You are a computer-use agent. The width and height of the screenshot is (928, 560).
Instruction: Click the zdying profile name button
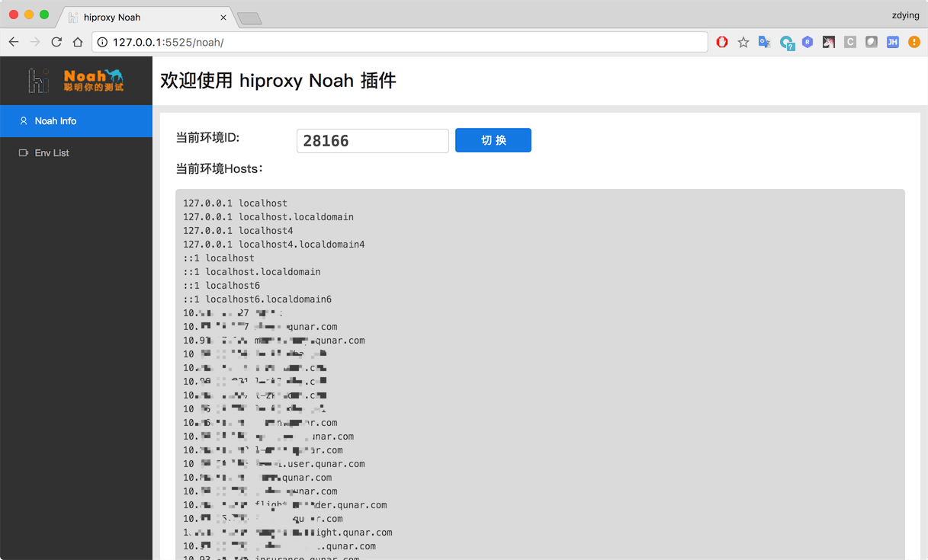905,14
